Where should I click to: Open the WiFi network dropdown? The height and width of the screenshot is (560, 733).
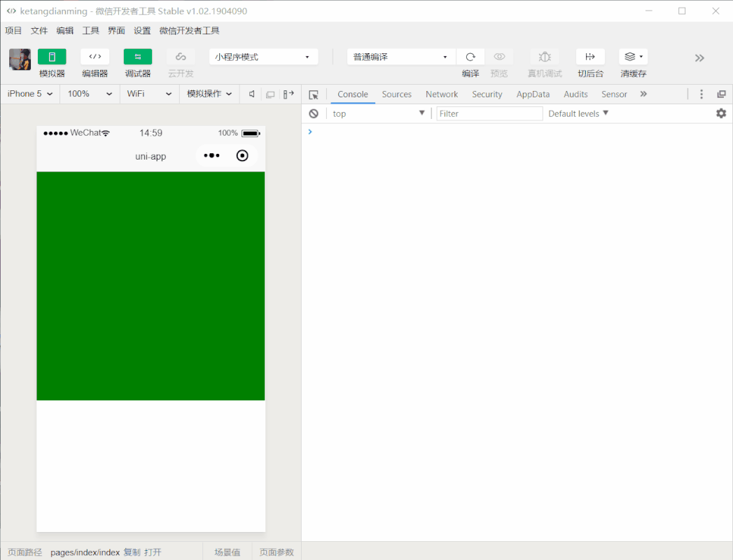149,94
